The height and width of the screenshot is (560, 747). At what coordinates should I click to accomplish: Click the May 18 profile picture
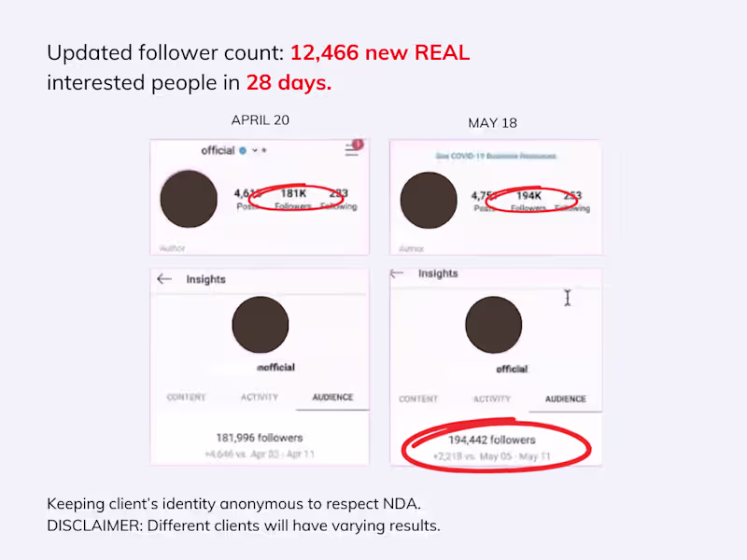pyautogui.click(x=429, y=201)
